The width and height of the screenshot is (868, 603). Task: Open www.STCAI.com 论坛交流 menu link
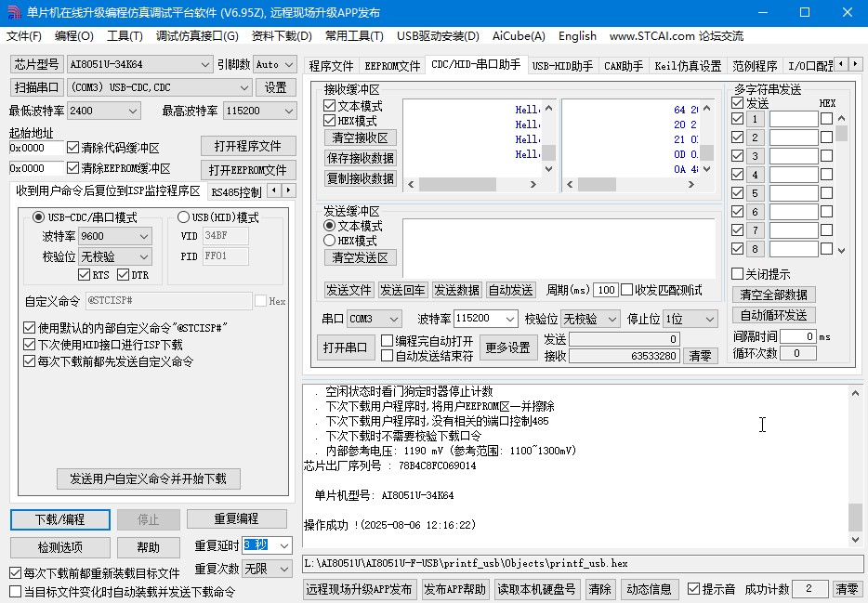[x=676, y=36]
